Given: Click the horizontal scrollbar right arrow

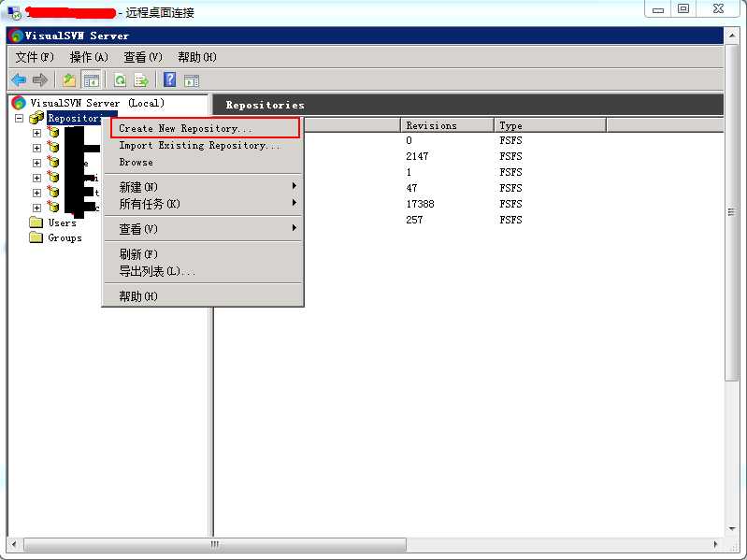Looking at the screenshot, I should pyautogui.click(x=716, y=544).
